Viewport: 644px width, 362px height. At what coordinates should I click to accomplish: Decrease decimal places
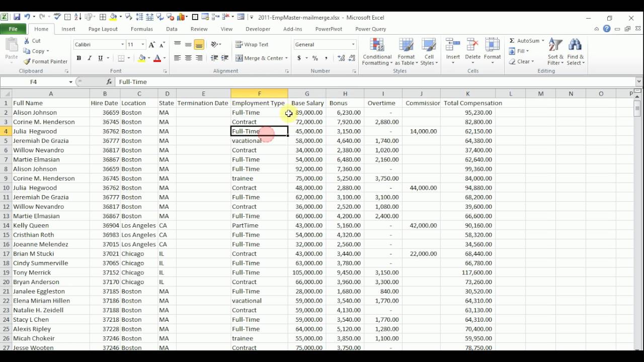[x=351, y=58]
